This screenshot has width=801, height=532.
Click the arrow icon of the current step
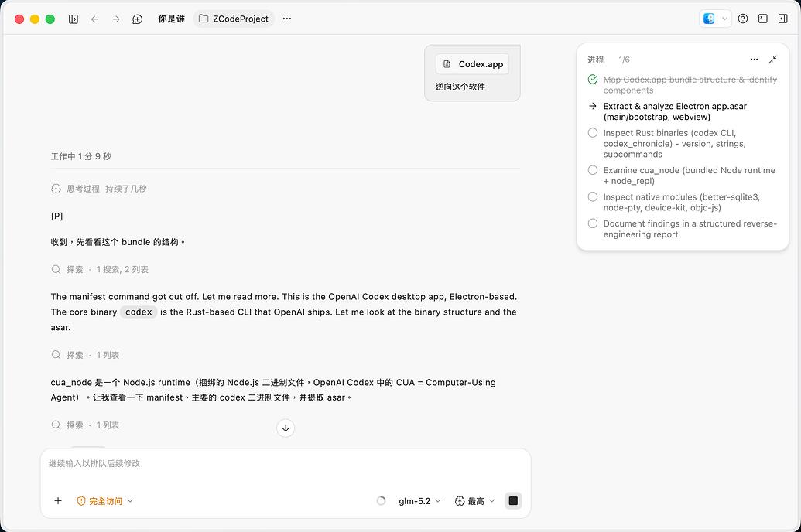(x=593, y=106)
